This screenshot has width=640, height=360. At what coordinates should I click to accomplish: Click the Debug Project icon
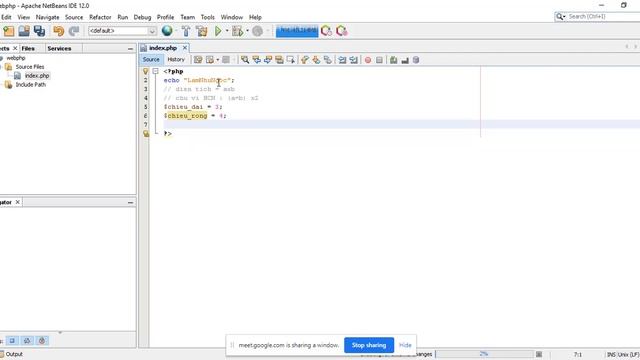pyautogui.click(x=237, y=31)
